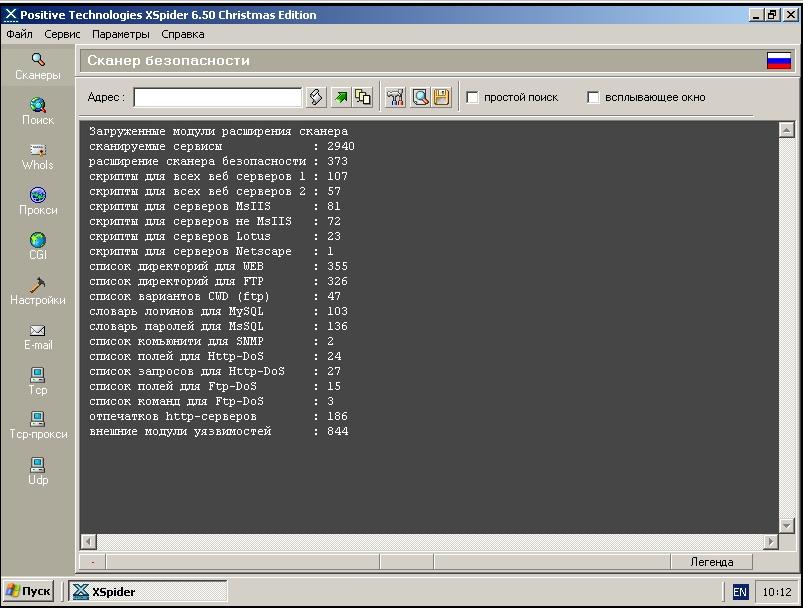The height and width of the screenshot is (608, 803).
Task: Open the Справка menu
Action: click(183, 34)
